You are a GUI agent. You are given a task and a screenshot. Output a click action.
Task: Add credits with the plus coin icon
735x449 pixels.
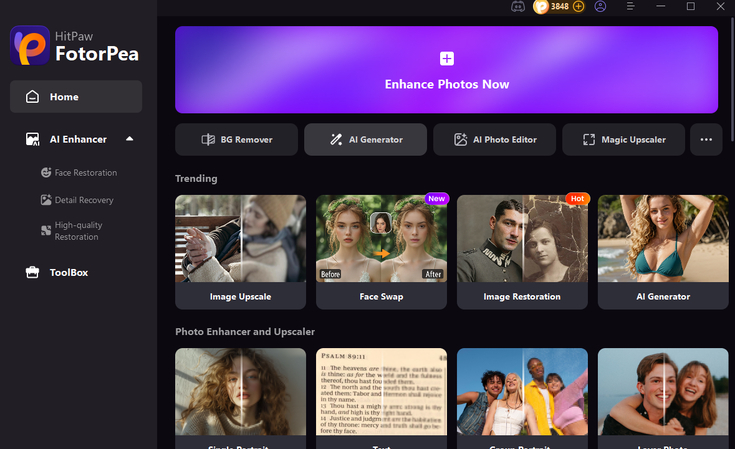point(579,7)
